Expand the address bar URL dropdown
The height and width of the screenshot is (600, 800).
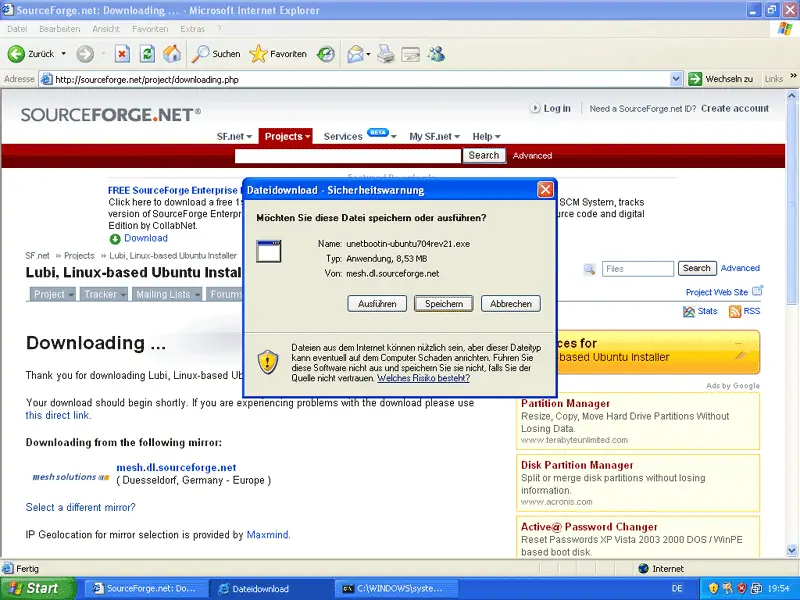pos(676,79)
